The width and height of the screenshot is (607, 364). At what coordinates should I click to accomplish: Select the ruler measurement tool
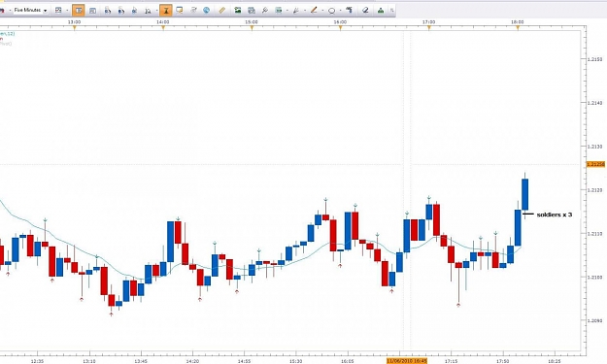221,11
